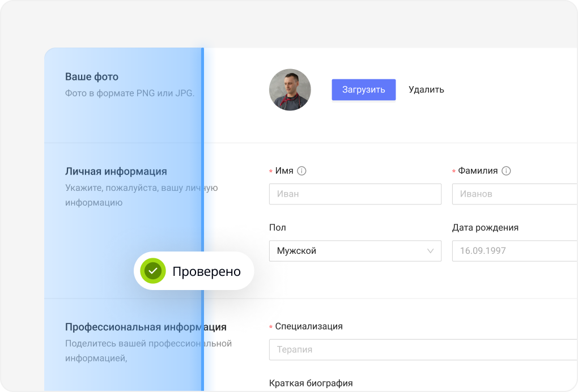Click the info icon next to Имя field
578x392 pixels.
click(302, 171)
